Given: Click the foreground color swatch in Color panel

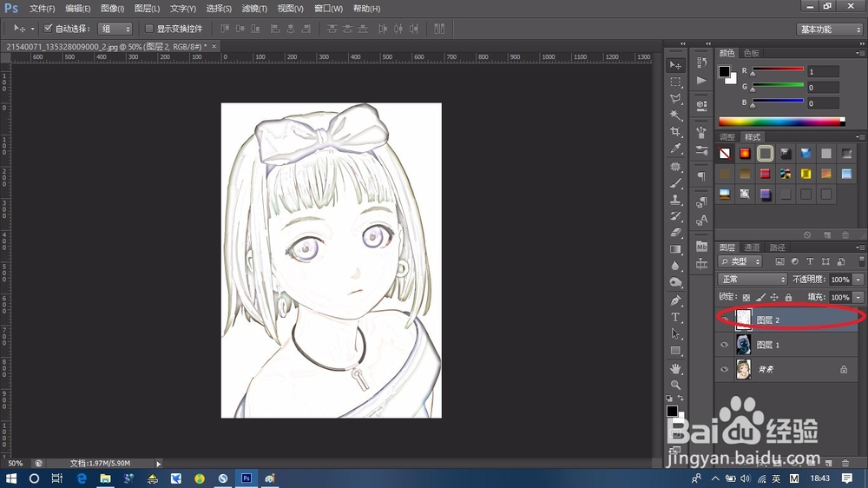Looking at the screenshot, I should click(x=724, y=71).
